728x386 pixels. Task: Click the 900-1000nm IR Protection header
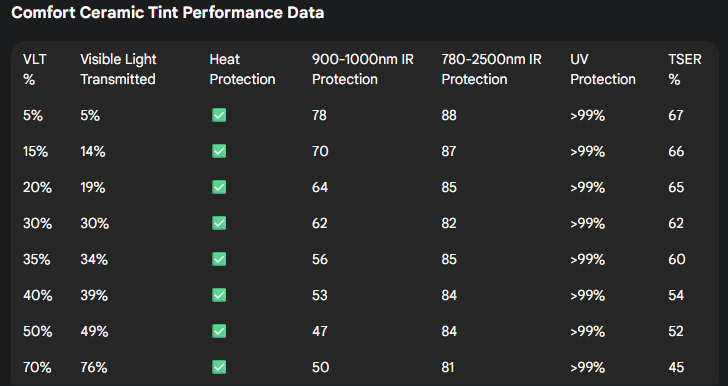tap(363, 69)
